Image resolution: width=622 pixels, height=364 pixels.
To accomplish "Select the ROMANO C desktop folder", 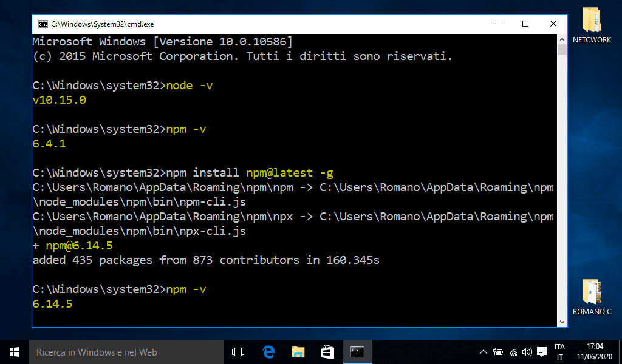I will click(x=592, y=297).
